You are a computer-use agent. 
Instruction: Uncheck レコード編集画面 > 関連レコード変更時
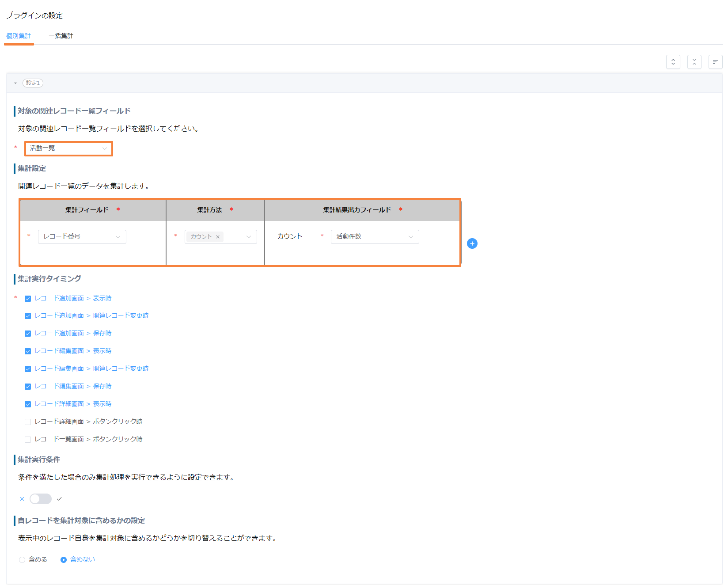point(28,369)
